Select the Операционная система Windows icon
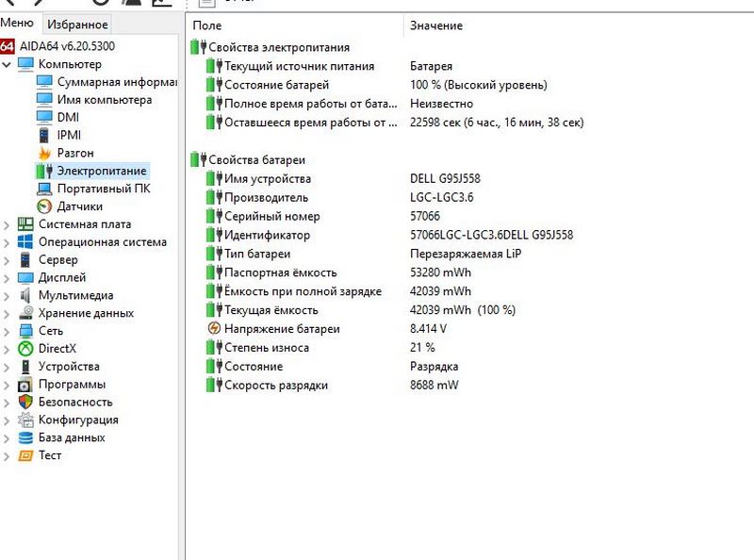Viewport: 754px width, 560px height. point(25,242)
